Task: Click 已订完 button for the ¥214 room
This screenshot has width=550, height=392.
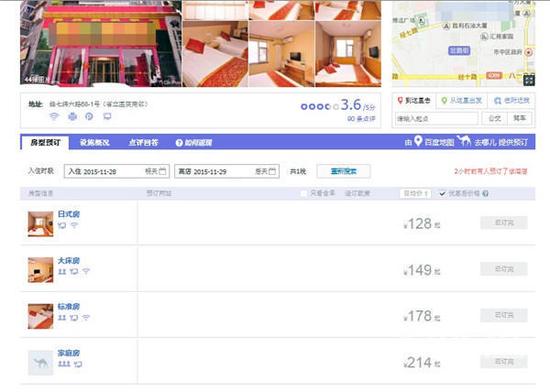Action: click(504, 361)
